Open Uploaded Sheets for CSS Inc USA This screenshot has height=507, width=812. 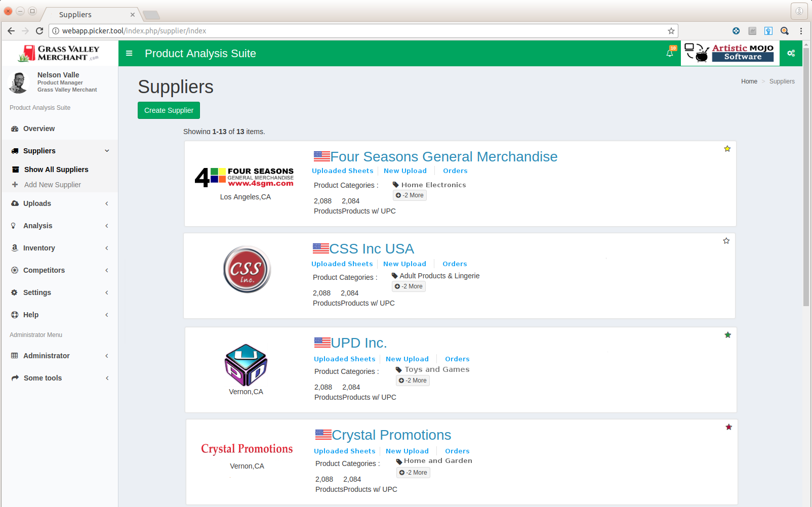tap(342, 264)
